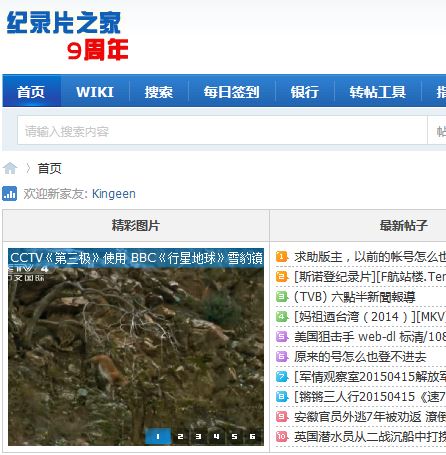Select slideshow page number 1
Viewport: 446px width, 455px height.
tap(158, 436)
